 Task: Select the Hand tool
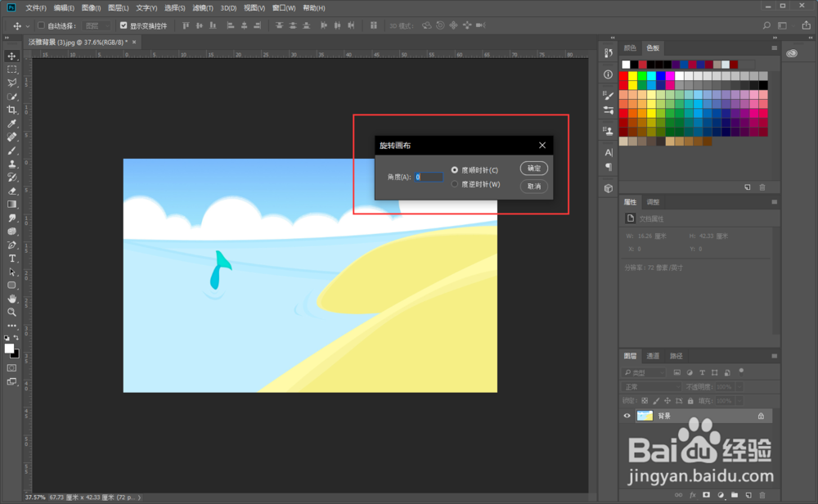(11, 299)
